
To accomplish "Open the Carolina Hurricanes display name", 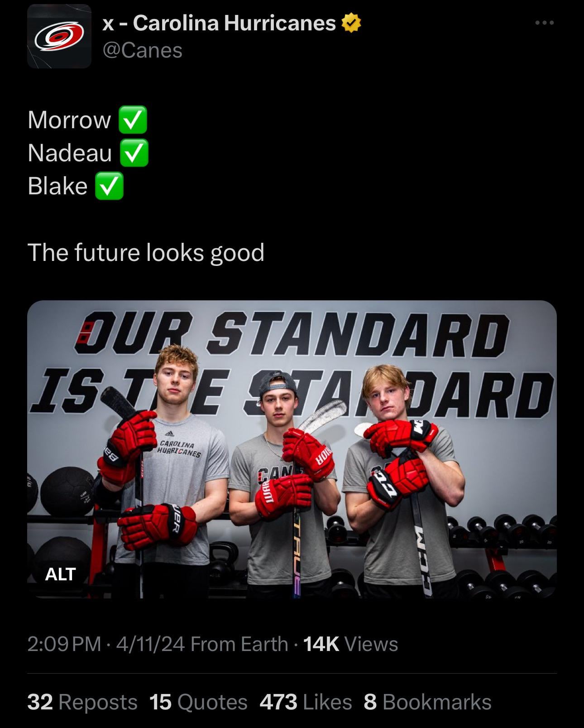I will coord(219,23).
